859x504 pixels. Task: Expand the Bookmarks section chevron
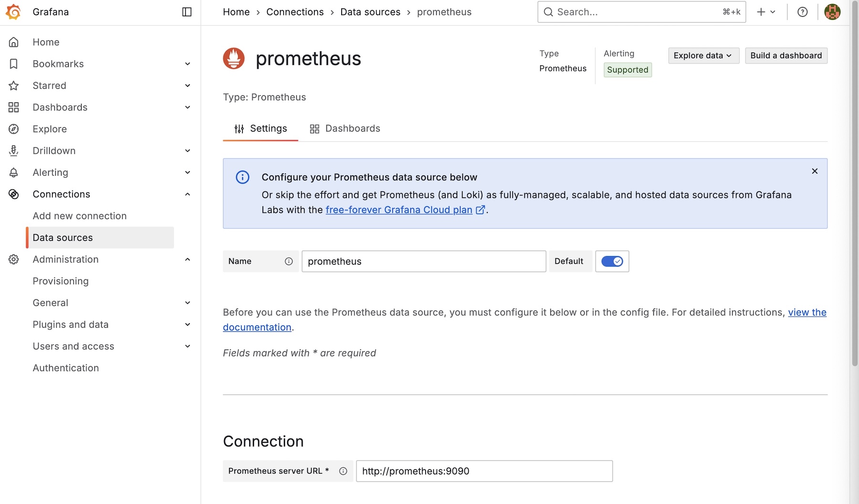tap(188, 64)
